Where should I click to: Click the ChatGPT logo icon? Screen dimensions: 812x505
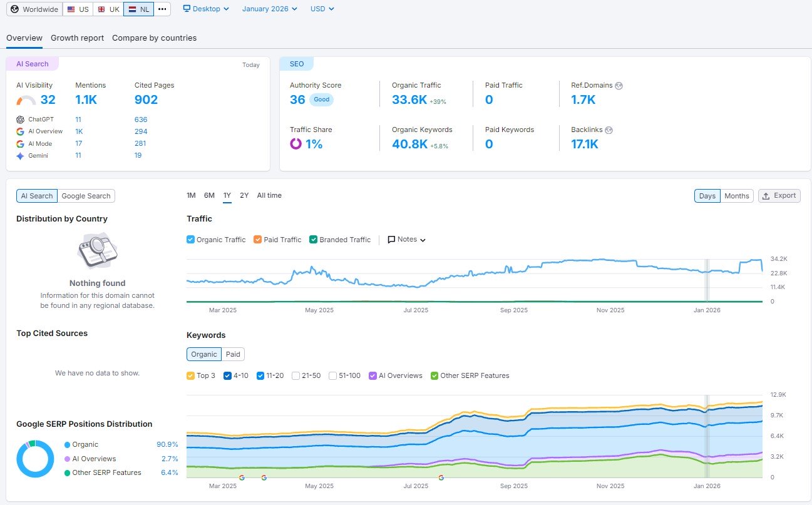21,120
